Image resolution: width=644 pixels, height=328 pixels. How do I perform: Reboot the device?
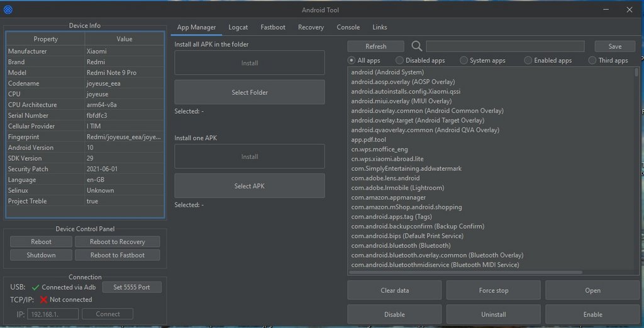click(41, 242)
